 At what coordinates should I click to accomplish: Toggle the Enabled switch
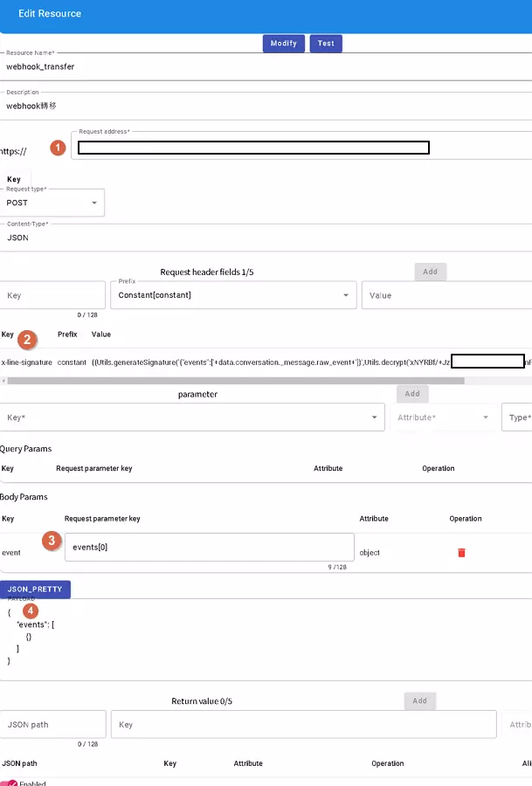pos(10,783)
